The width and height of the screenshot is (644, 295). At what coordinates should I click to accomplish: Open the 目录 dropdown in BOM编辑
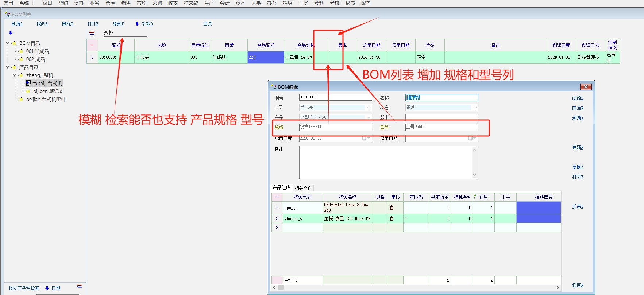[x=369, y=108]
